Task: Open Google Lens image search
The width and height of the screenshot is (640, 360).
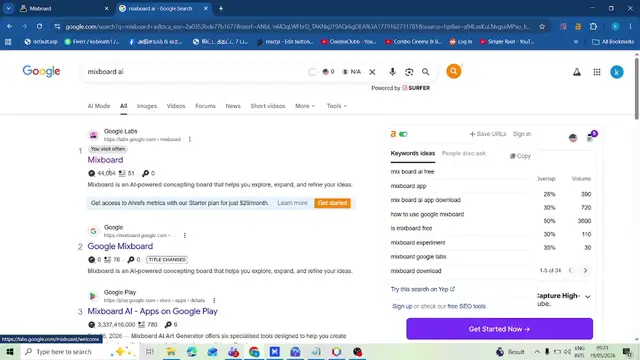Action: (x=409, y=72)
